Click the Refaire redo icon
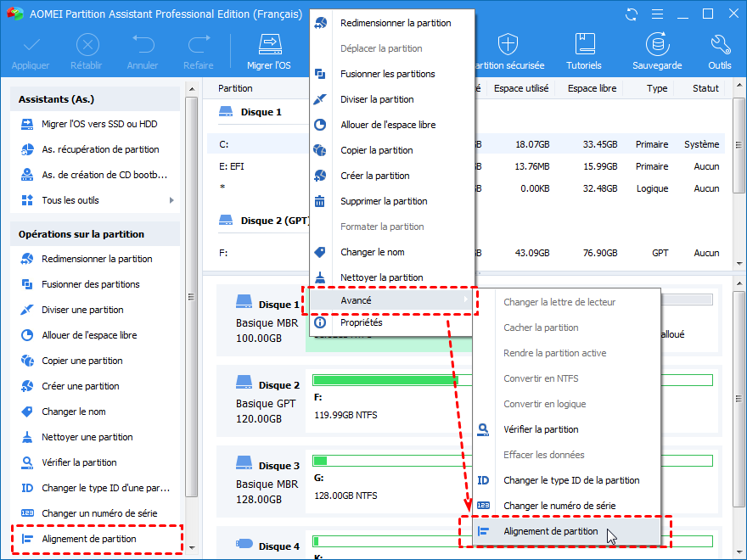 [x=199, y=44]
